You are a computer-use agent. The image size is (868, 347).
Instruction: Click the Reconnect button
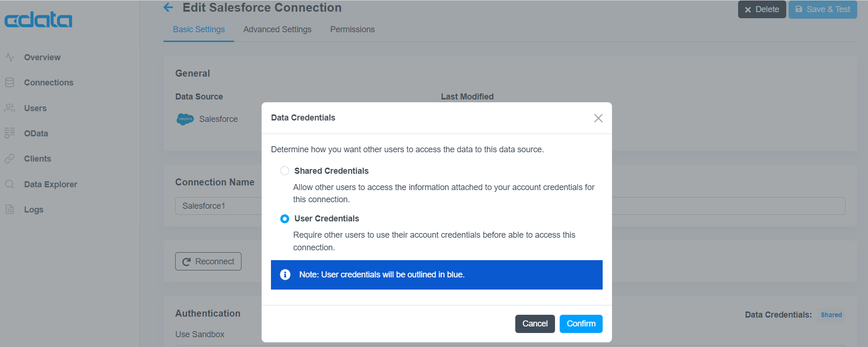(x=208, y=262)
